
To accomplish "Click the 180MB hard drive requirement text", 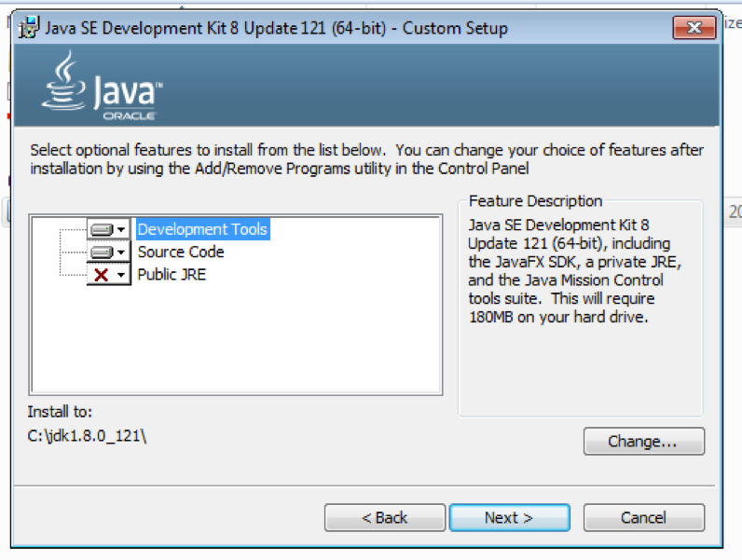I will (x=558, y=317).
